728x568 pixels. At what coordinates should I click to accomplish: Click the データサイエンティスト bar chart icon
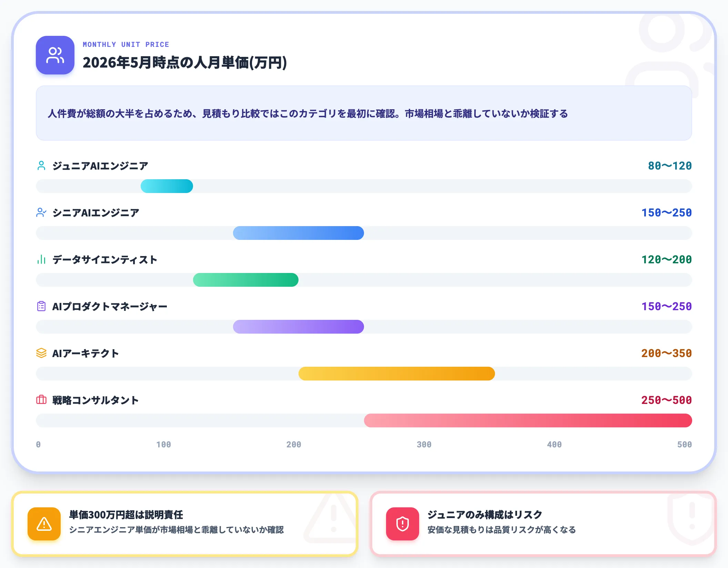coord(41,260)
